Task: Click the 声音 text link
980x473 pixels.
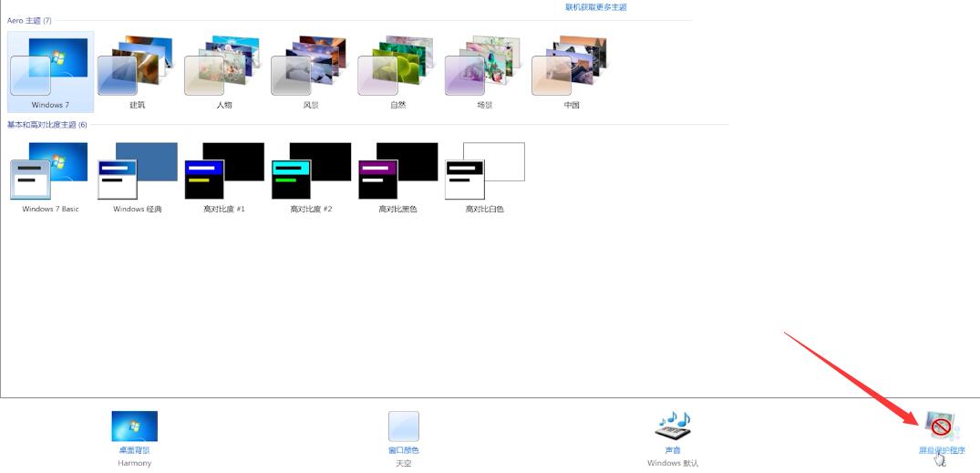Action: pos(673,450)
